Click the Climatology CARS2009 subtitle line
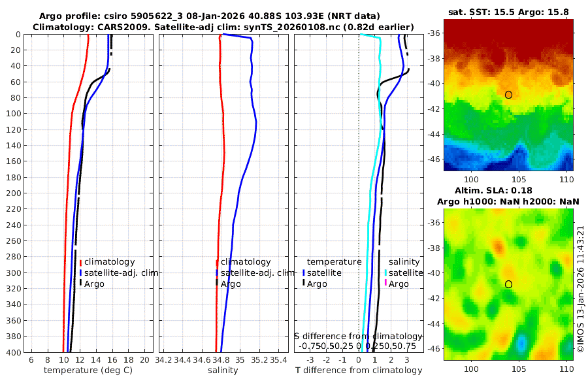Viewport: 588px width, 379px height. (223, 27)
